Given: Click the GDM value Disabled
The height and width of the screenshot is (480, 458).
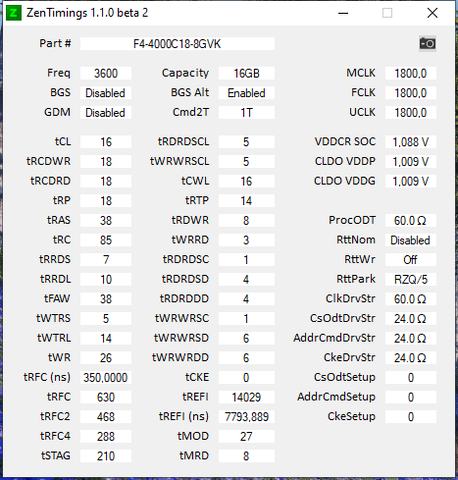Looking at the screenshot, I should click(106, 113).
